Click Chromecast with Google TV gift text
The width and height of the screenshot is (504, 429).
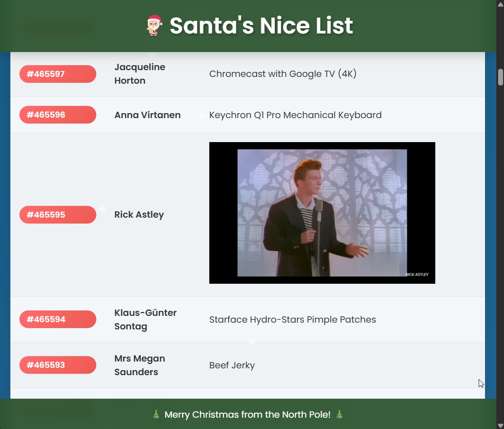tap(283, 74)
